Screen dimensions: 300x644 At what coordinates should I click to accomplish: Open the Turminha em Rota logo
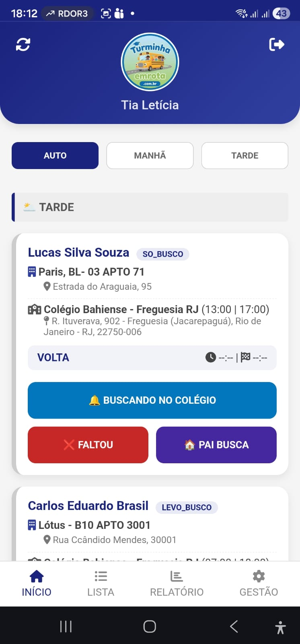150,62
